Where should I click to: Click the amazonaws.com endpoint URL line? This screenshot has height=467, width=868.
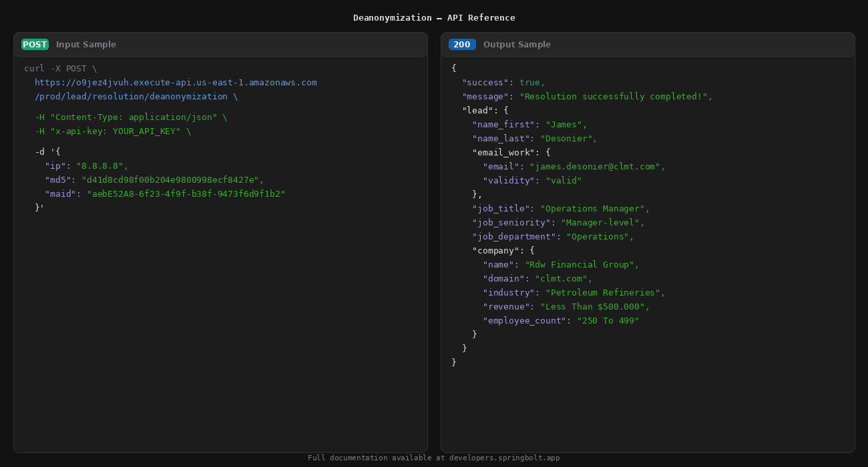pos(176,83)
